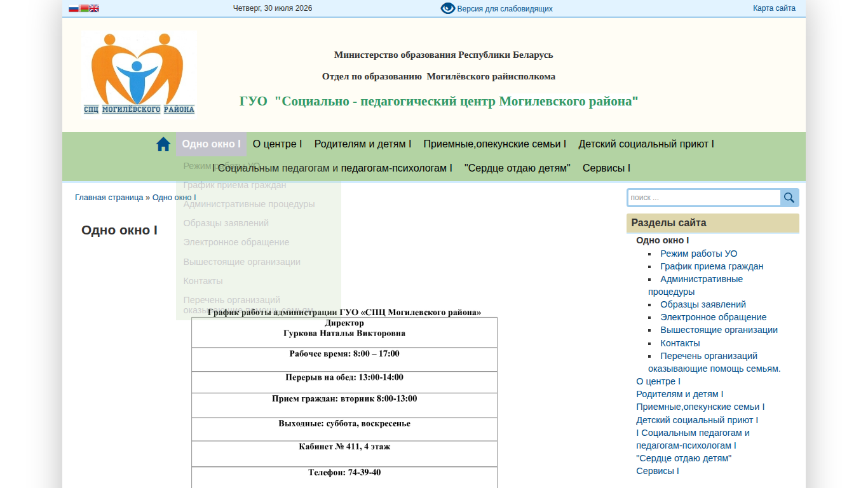Viewport: 868px width, 488px height.
Task: Open 'О центре I' menu item
Action: click(277, 144)
